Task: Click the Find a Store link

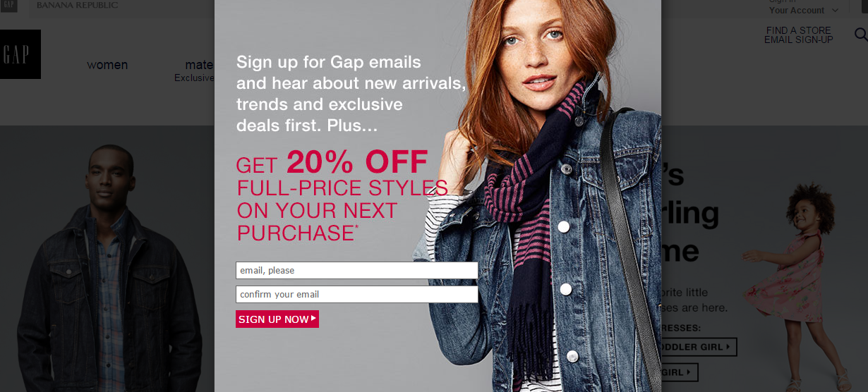Action: [x=799, y=30]
